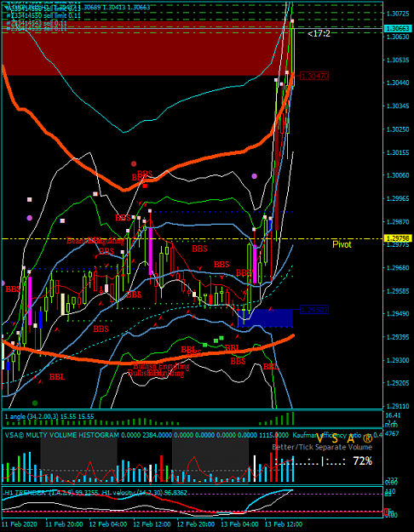Click the Bullish Engulfing pattern label

161,366
